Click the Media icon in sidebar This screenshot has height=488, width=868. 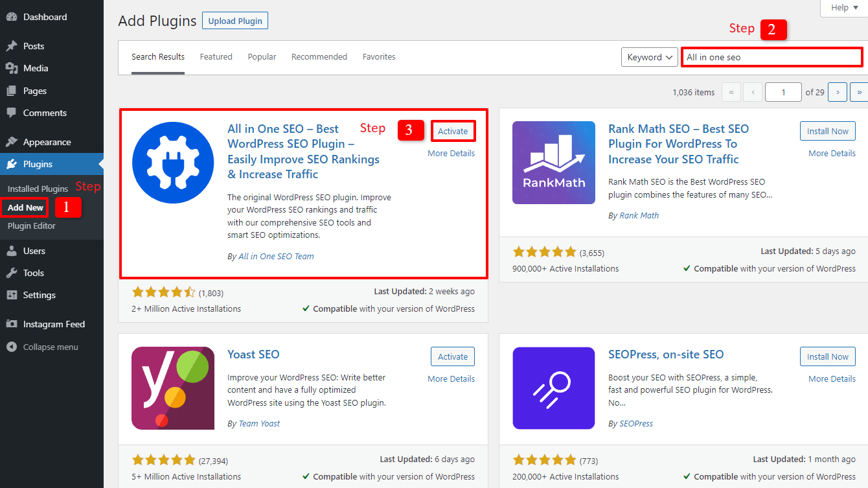click(11, 68)
